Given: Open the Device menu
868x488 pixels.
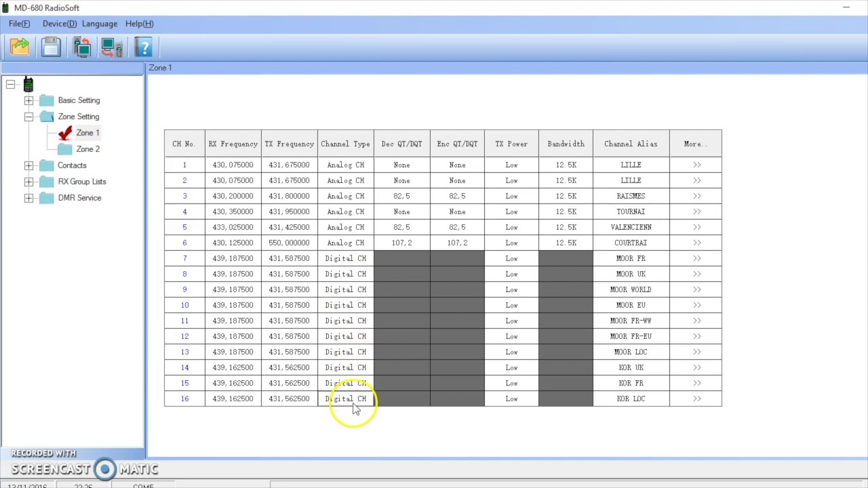Looking at the screenshot, I should (x=59, y=24).
